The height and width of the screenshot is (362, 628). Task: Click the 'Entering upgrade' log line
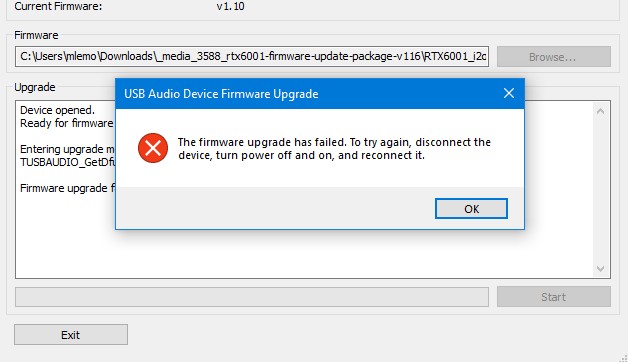(x=67, y=149)
